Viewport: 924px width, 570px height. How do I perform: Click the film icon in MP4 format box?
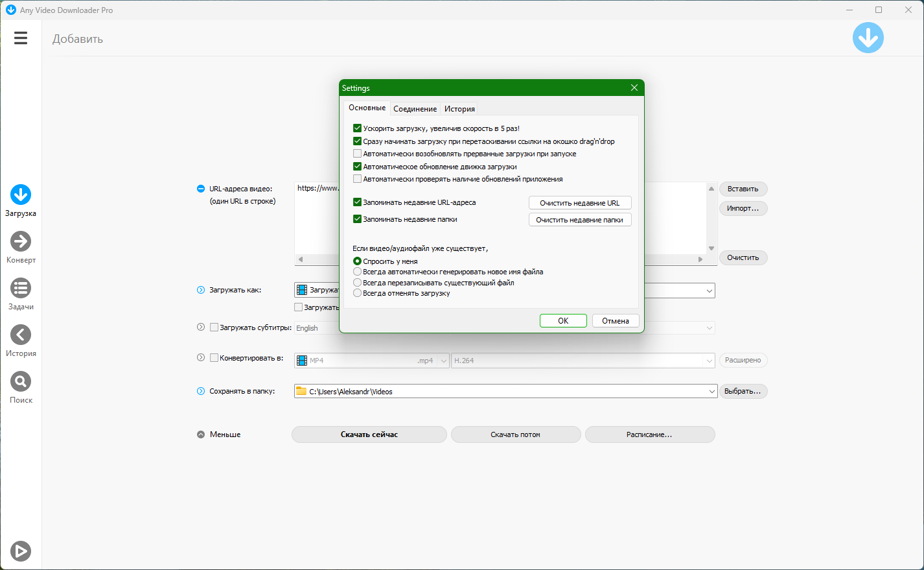(x=301, y=361)
